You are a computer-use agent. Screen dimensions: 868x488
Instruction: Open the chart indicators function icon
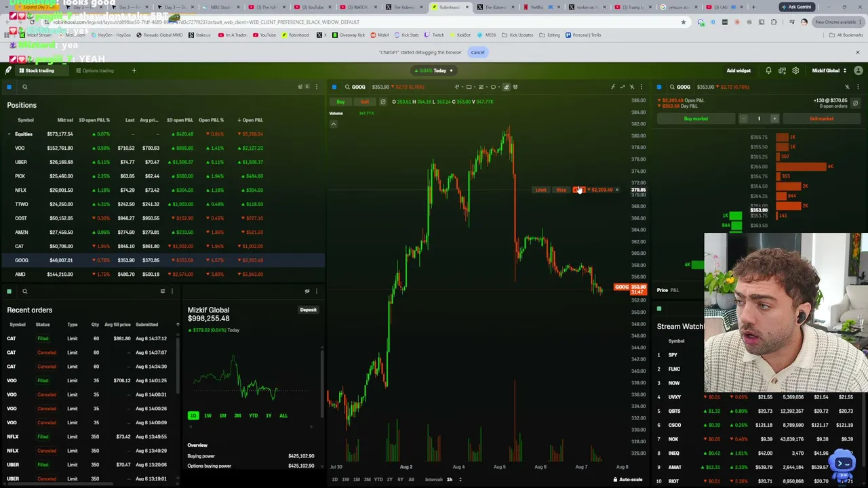tap(612, 87)
